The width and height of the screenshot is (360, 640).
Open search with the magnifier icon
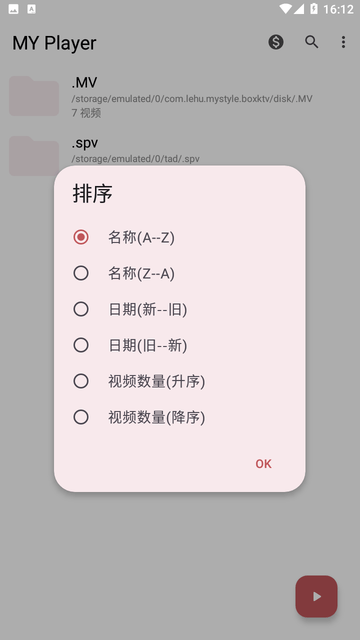pos(311,42)
